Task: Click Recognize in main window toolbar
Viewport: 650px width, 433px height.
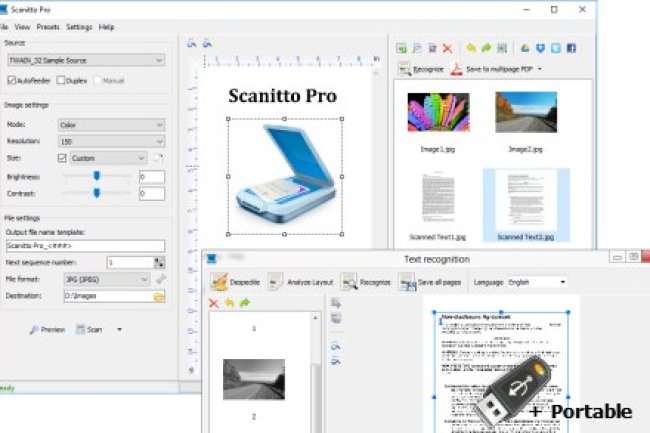Action: pyautogui.click(x=421, y=69)
